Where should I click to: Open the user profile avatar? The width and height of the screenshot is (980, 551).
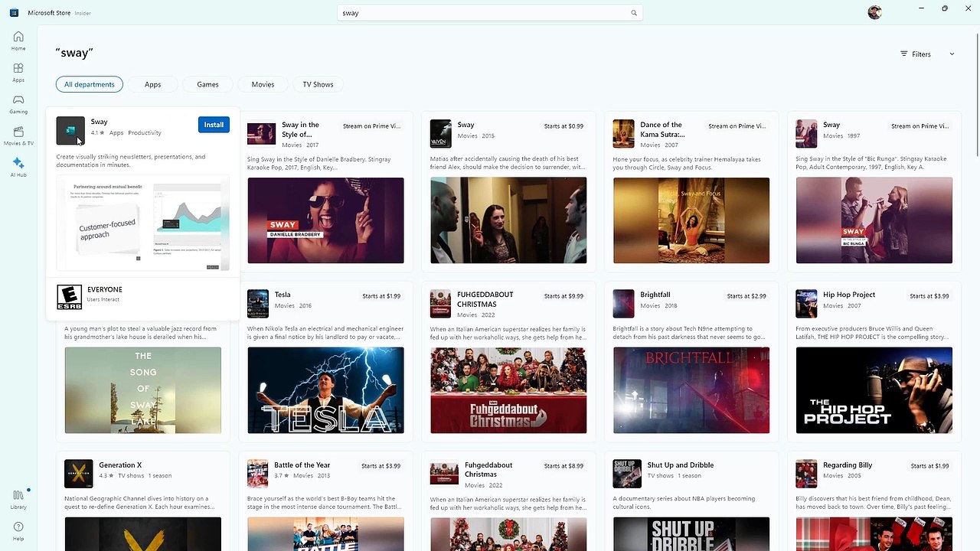pyautogui.click(x=874, y=12)
